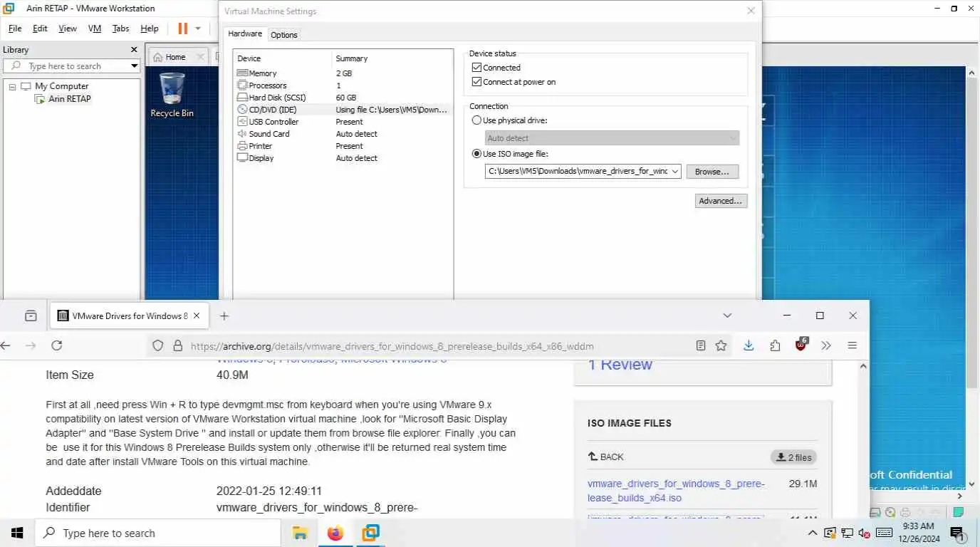
Task: Click the Advanced... button
Action: tap(721, 201)
